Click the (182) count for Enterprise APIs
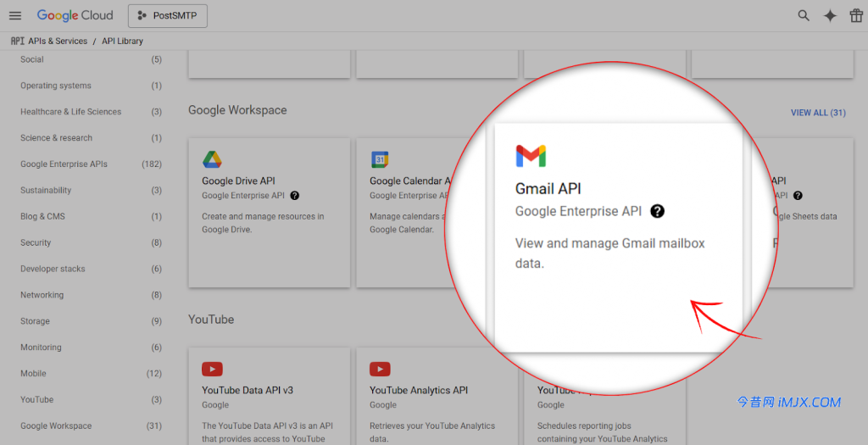 152,164
